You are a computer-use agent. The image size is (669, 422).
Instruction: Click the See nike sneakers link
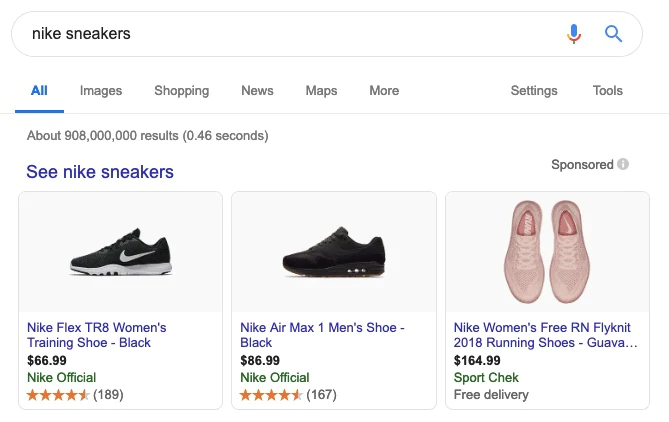(x=100, y=172)
